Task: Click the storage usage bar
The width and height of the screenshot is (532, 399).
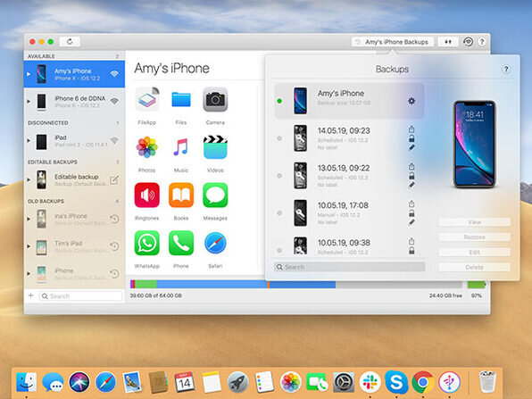Action: click(x=295, y=285)
